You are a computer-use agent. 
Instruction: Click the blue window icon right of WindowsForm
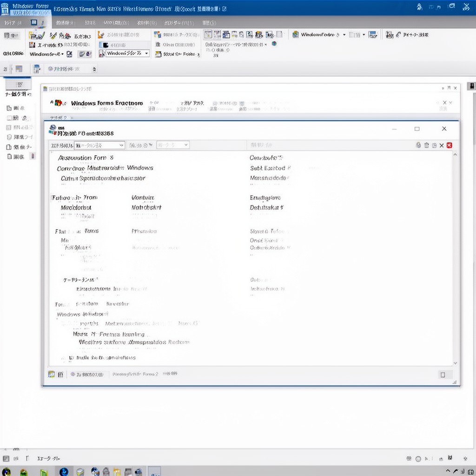coord(373,34)
